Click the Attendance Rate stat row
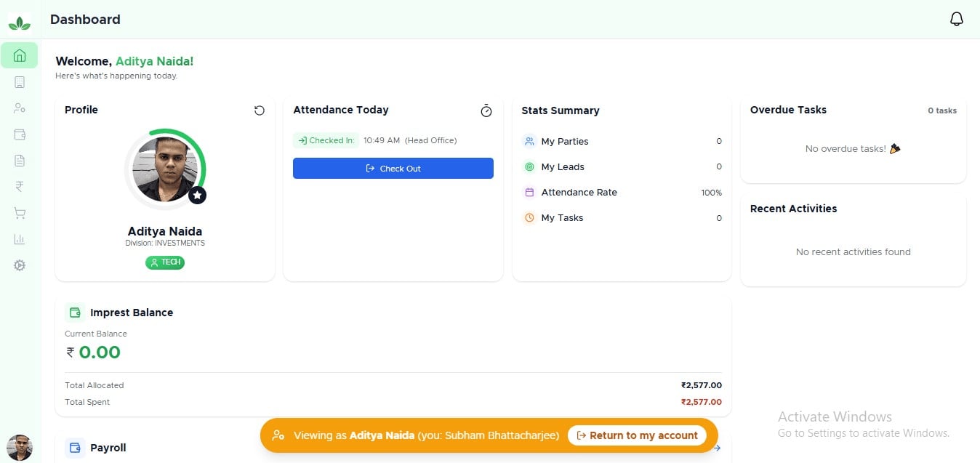Viewport: 980px width, 463px height. pos(622,192)
